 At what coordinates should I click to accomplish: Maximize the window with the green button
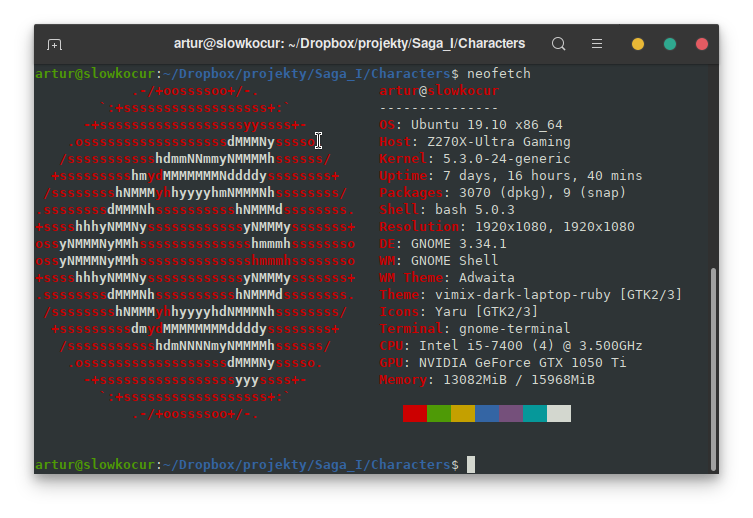[x=670, y=44]
